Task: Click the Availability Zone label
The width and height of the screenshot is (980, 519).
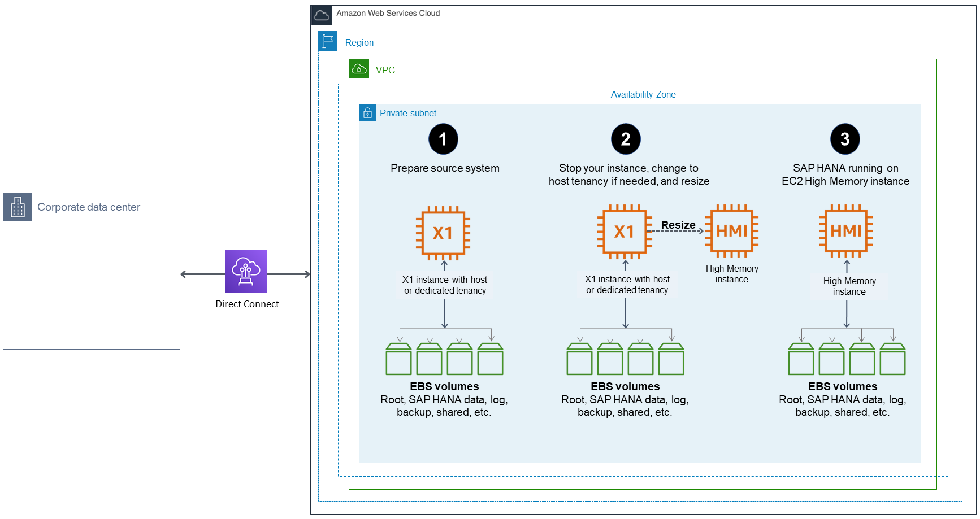Action: [x=643, y=94]
